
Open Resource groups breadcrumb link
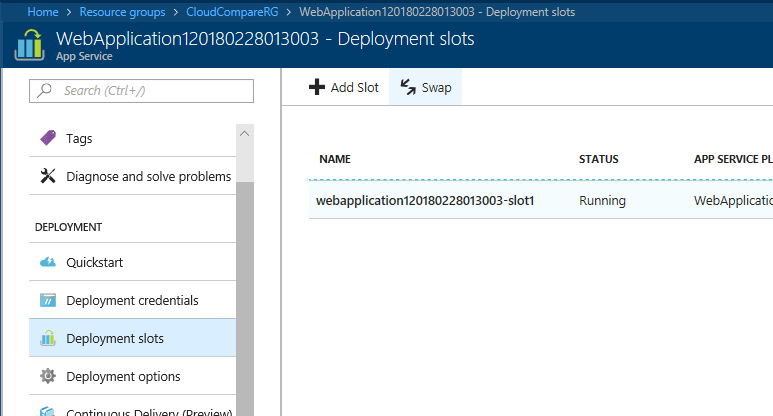(x=122, y=12)
